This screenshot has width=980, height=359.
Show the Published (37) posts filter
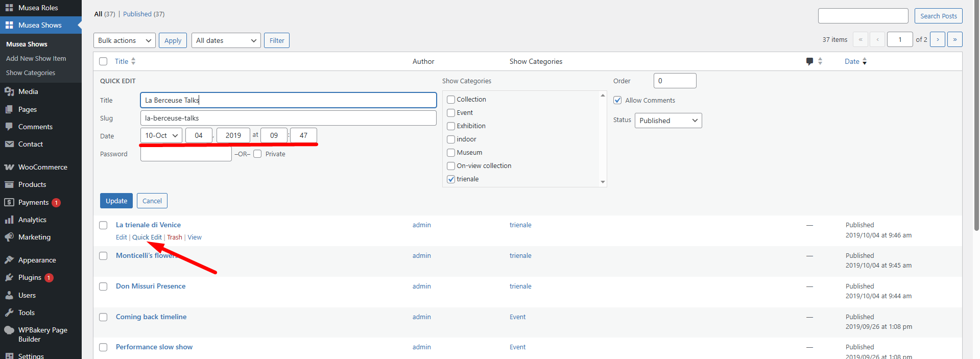pyautogui.click(x=144, y=14)
